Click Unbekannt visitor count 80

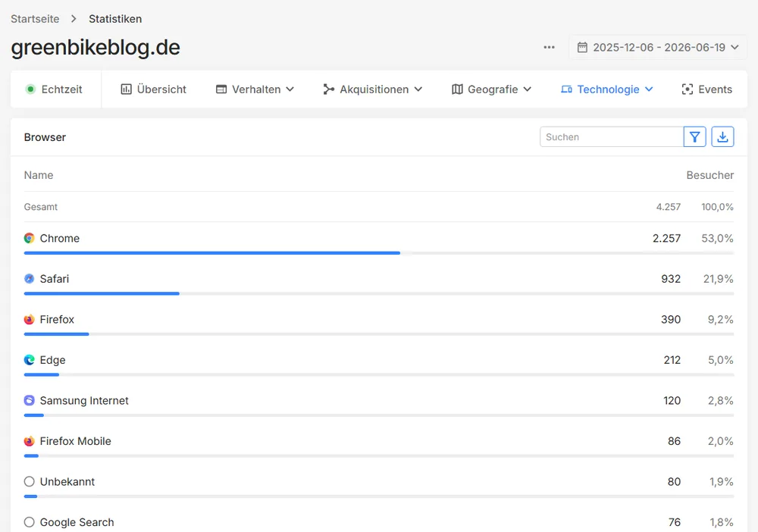[x=675, y=482]
